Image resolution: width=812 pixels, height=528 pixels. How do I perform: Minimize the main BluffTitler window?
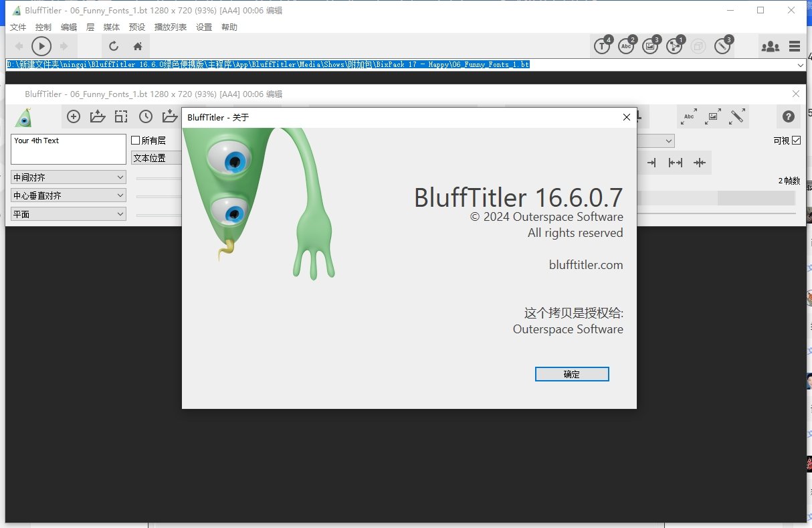pos(730,10)
